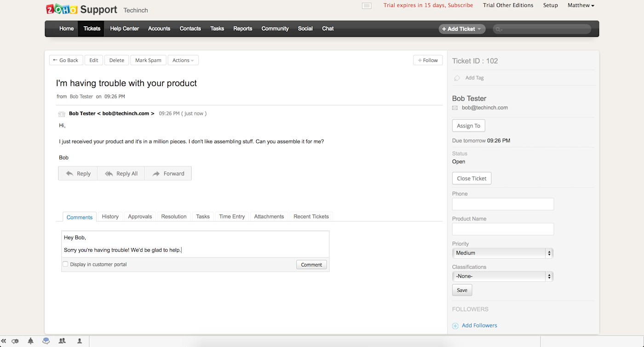Screen dimensions: 644x347
Task: Open the feedback envelope icon in header
Action: click(367, 6)
